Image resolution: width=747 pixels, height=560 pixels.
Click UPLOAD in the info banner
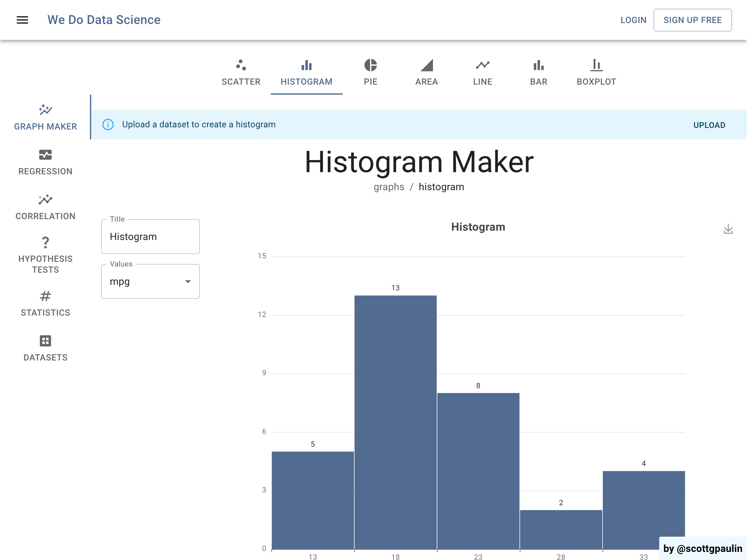point(709,125)
